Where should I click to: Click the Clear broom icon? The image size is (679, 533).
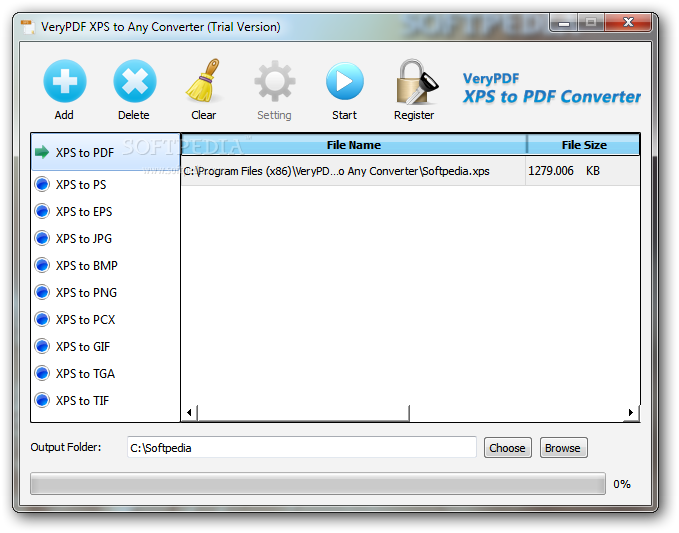pyautogui.click(x=204, y=81)
